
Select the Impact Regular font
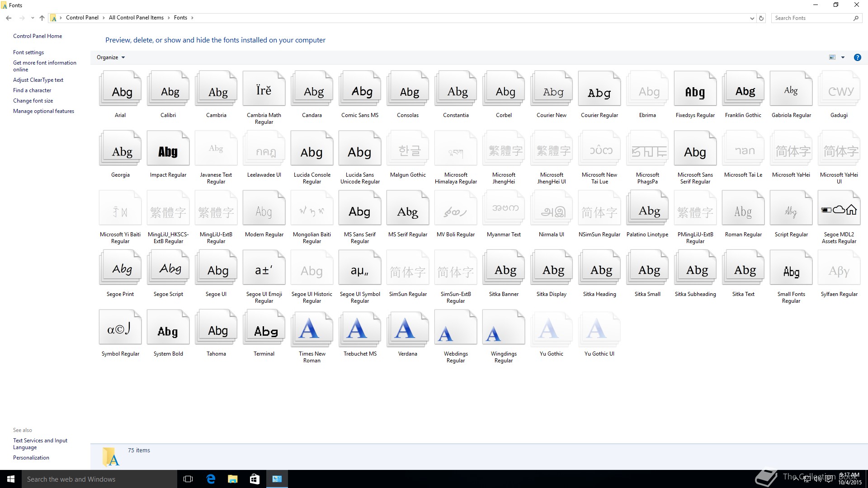point(168,149)
